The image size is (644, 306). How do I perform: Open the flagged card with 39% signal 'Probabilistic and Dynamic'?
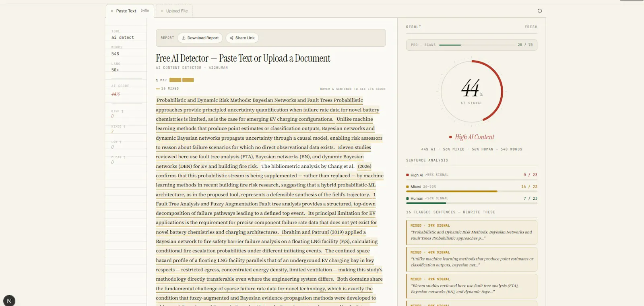(472, 232)
